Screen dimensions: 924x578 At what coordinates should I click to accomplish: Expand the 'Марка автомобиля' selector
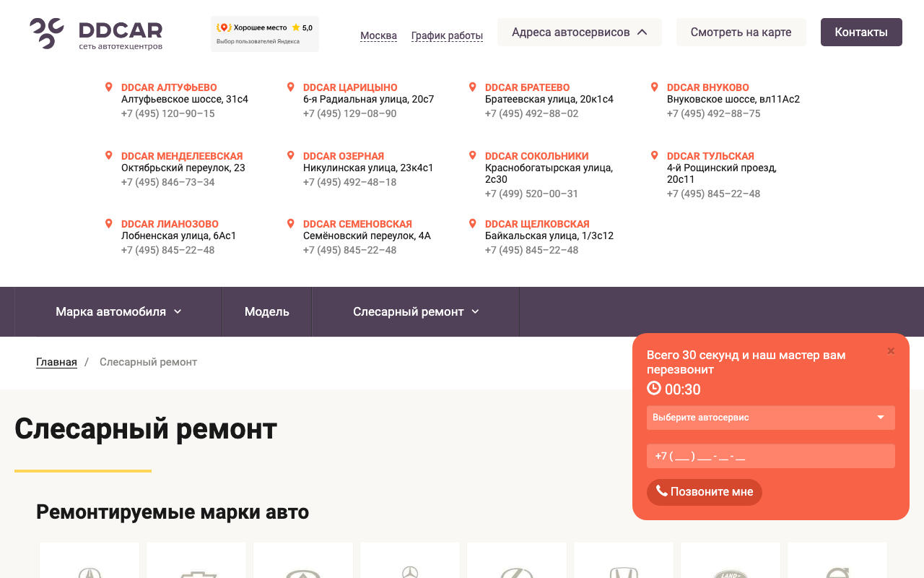(118, 312)
